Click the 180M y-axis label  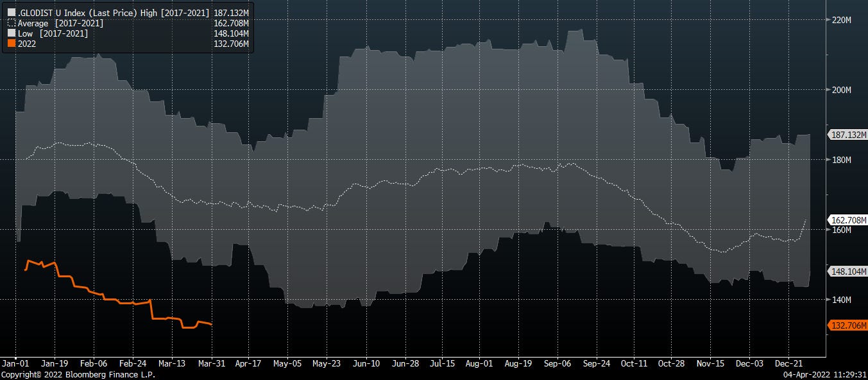click(841, 160)
